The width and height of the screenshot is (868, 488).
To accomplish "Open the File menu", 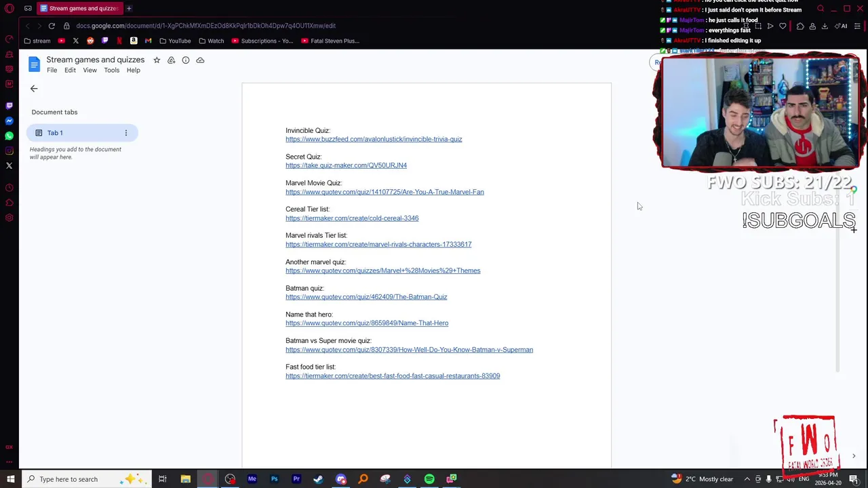I will [52, 70].
